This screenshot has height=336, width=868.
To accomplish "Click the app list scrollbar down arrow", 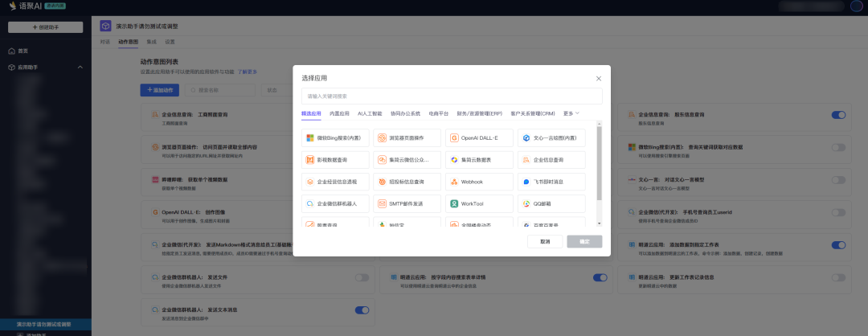I will click(x=599, y=223).
